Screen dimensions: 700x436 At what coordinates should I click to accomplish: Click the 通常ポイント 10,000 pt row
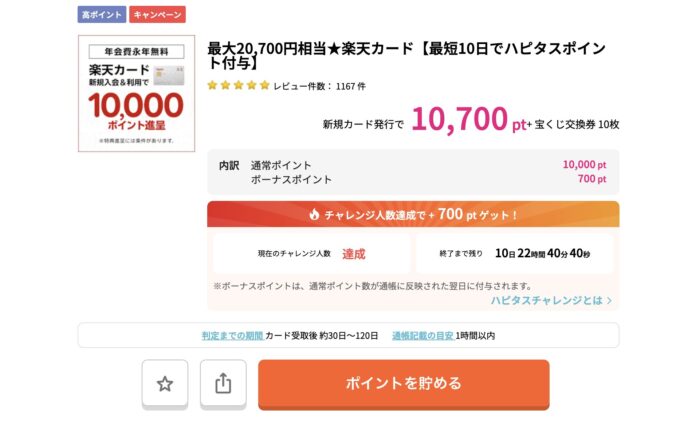[413, 165]
